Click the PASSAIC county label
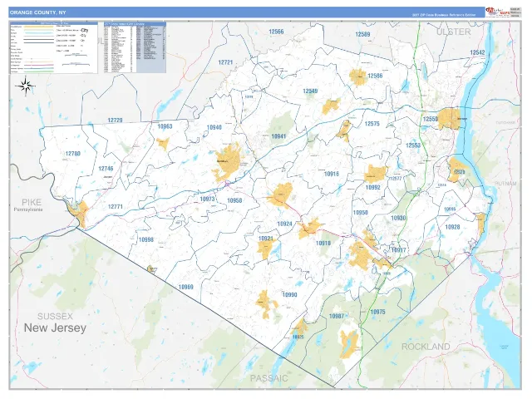 click(269, 378)
